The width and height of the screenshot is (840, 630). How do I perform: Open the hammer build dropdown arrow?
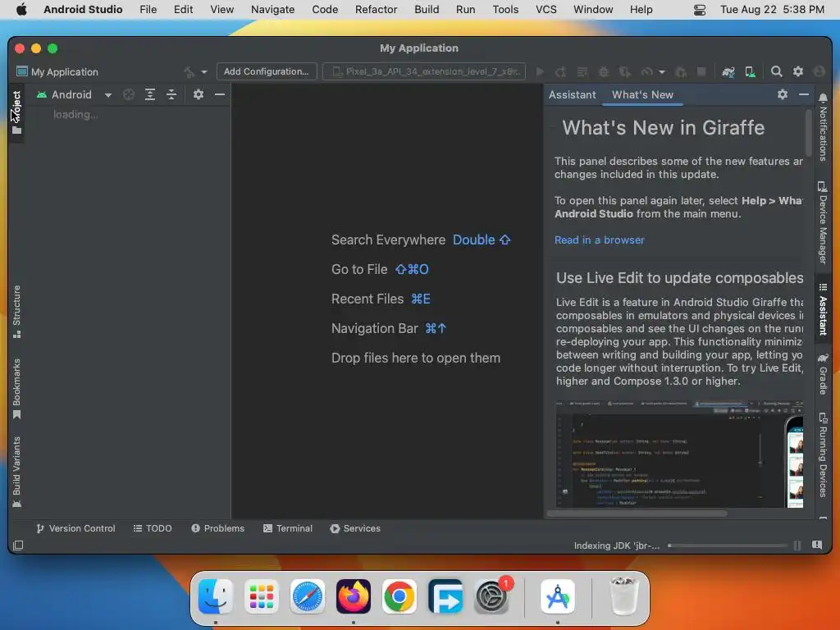pyautogui.click(x=204, y=72)
